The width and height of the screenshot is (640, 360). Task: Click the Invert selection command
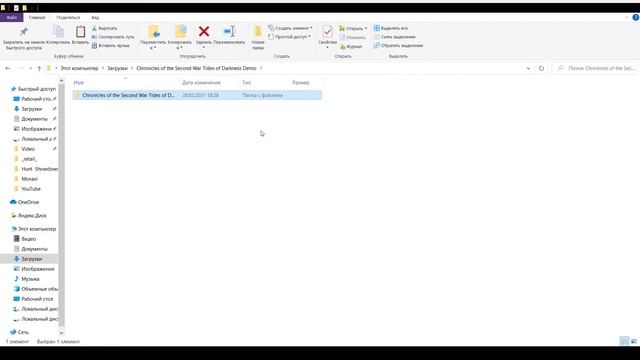tap(398, 45)
